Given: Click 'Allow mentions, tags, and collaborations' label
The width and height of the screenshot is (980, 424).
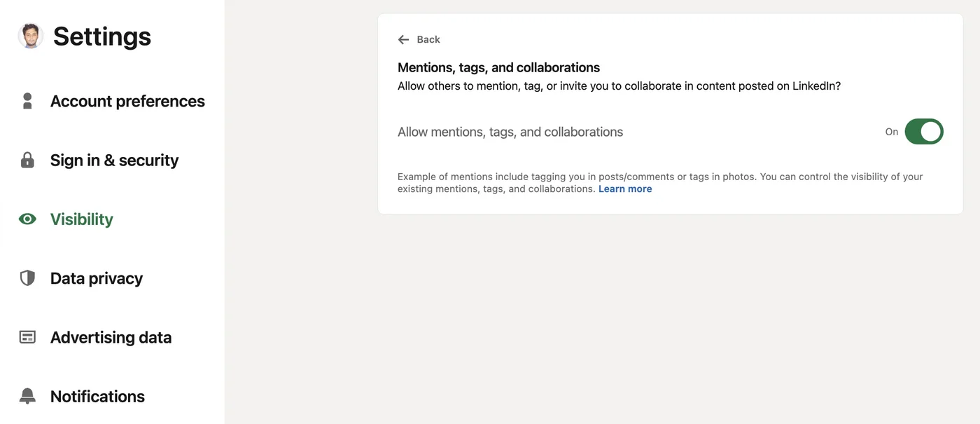Looking at the screenshot, I should coord(510,132).
